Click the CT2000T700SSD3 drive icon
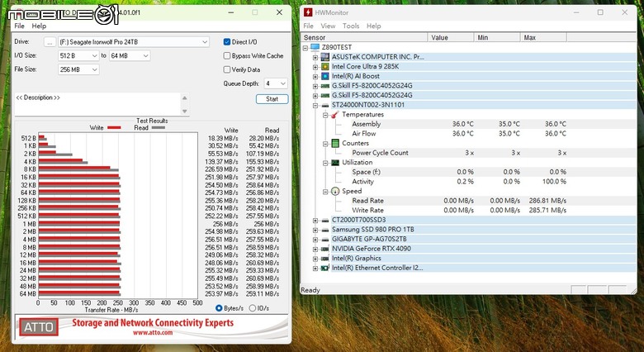 [324, 220]
